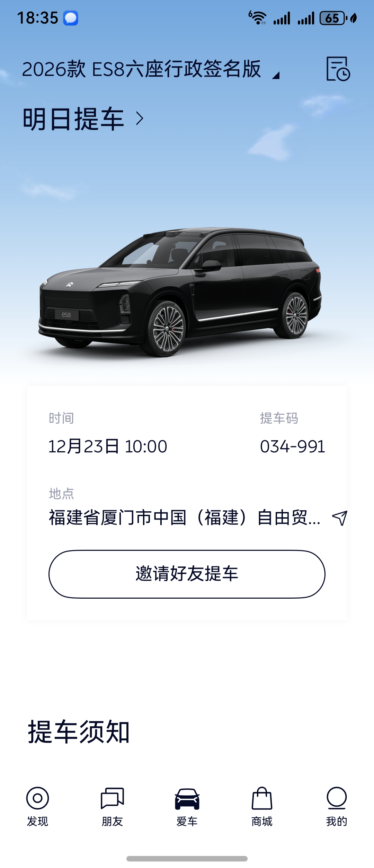Tap the Wi-Fi status icon

click(x=258, y=18)
